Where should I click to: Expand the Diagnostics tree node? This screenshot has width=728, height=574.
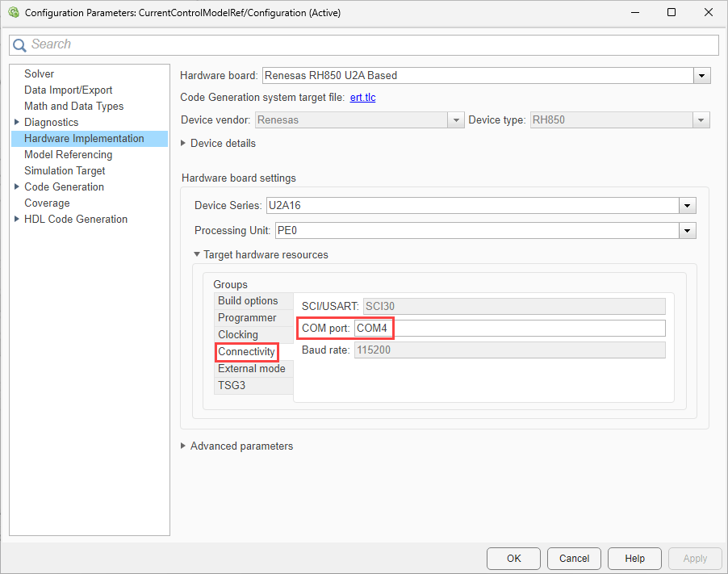[x=17, y=123]
